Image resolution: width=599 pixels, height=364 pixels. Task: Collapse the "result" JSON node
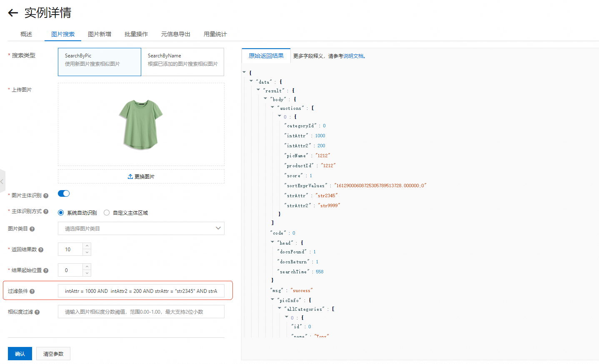tap(258, 90)
